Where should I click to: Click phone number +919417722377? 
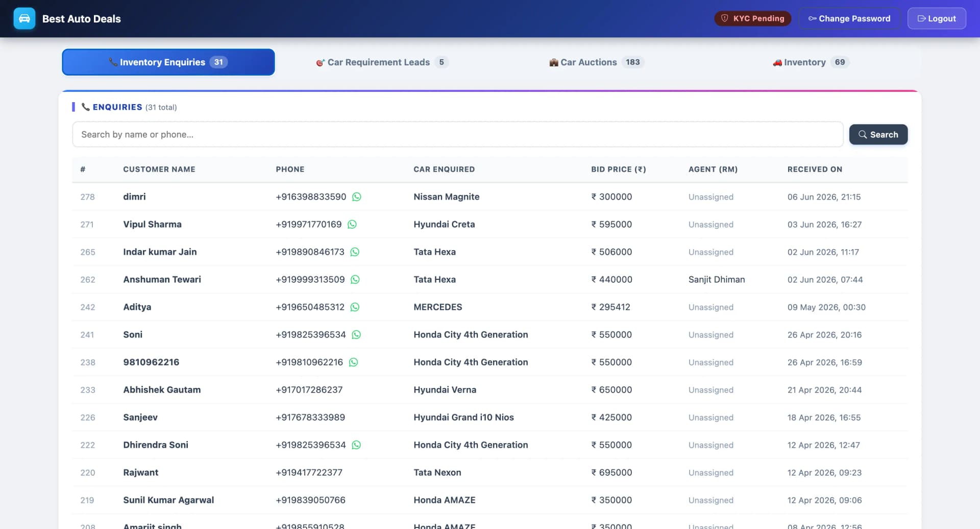pos(309,472)
